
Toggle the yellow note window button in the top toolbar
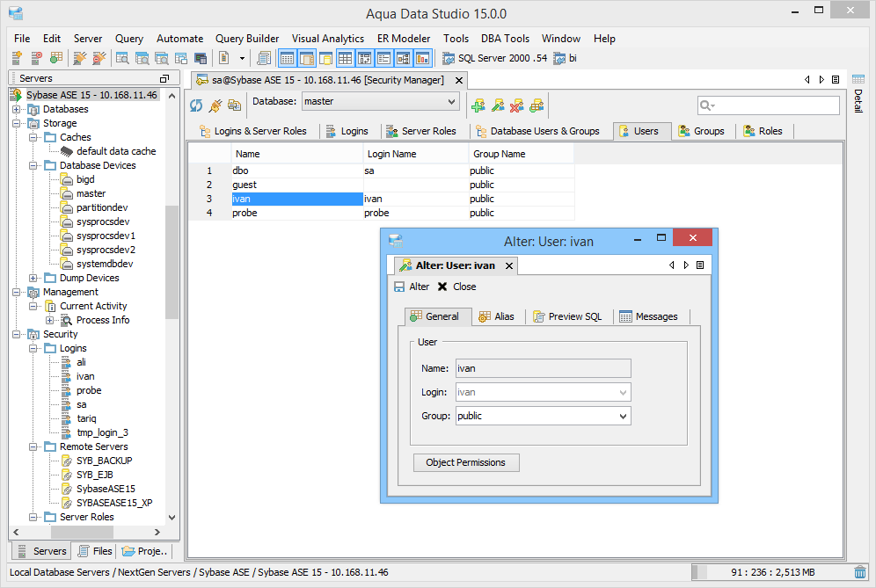coord(325,58)
